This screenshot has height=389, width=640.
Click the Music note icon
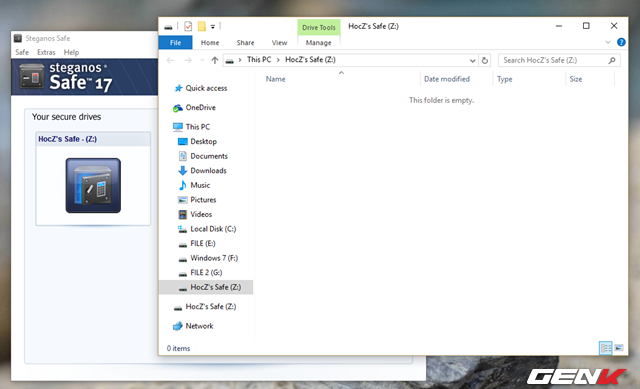click(182, 185)
